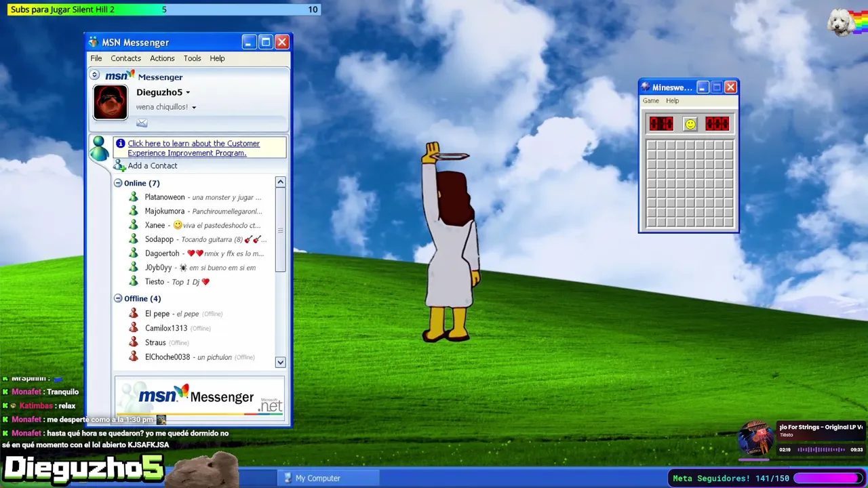Viewport: 868px width, 488px height.
Task: Click the Add a Contact icon
Action: pyautogui.click(x=119, y=165)
